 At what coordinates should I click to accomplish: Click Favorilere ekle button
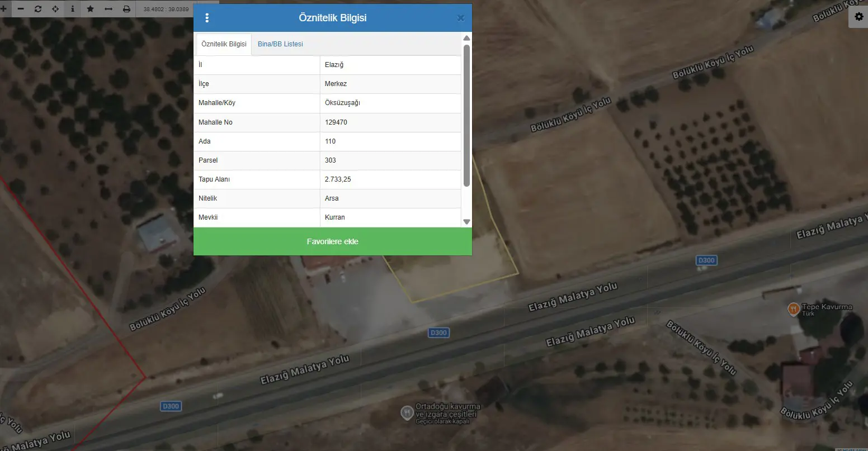point(333,241)
